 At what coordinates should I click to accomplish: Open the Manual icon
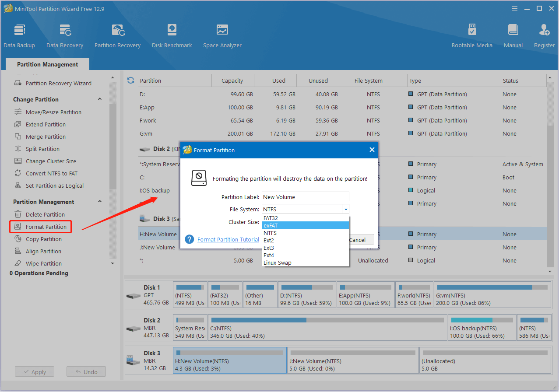513,36
